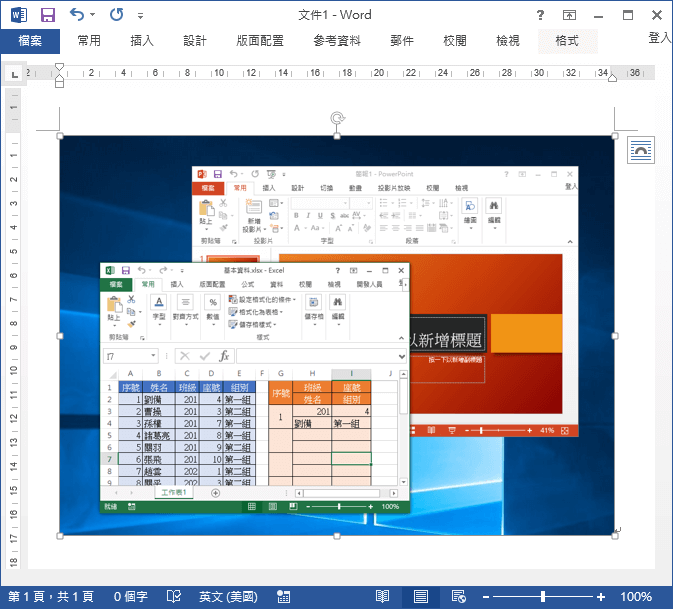Click the first line indent marker on ruler
This screenshot has height=609, width=673.
point(60,67)
